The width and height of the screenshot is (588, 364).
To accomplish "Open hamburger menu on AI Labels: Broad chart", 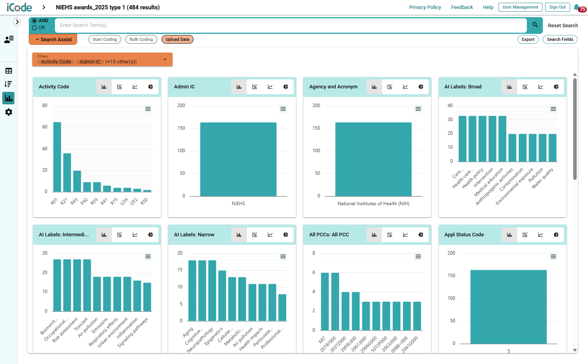I will (553, 109).
